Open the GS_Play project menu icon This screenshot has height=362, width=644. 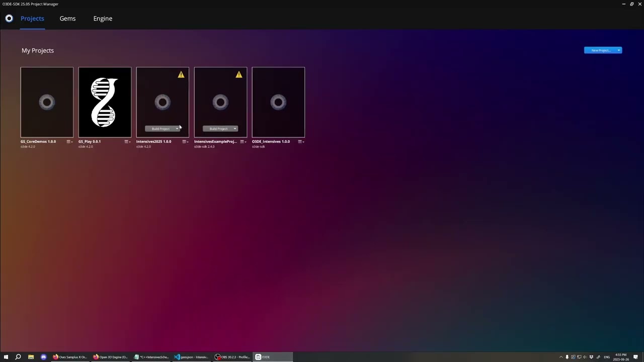pyautogui.click(x=127, y=142)
